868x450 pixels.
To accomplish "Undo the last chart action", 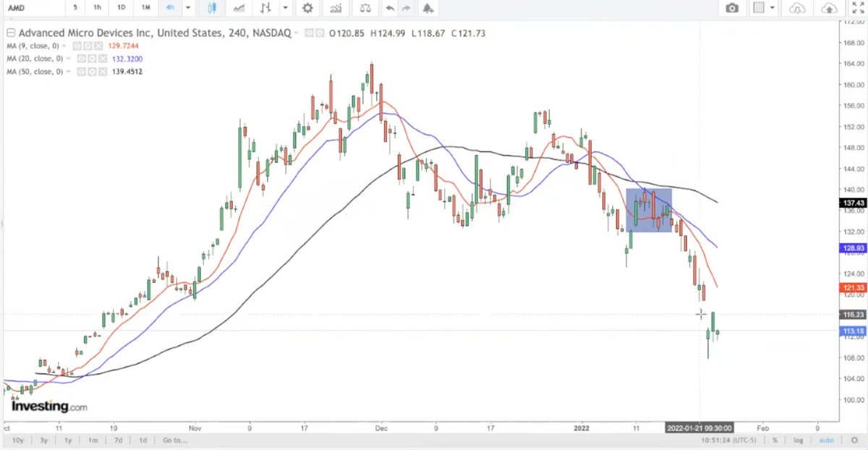I will coord(391,8).
